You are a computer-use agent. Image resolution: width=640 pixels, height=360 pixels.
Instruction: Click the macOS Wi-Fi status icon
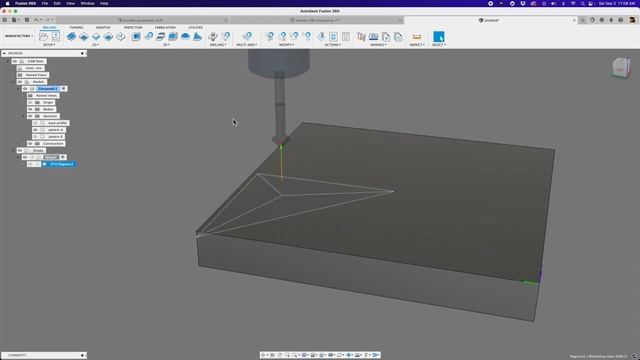573,3
